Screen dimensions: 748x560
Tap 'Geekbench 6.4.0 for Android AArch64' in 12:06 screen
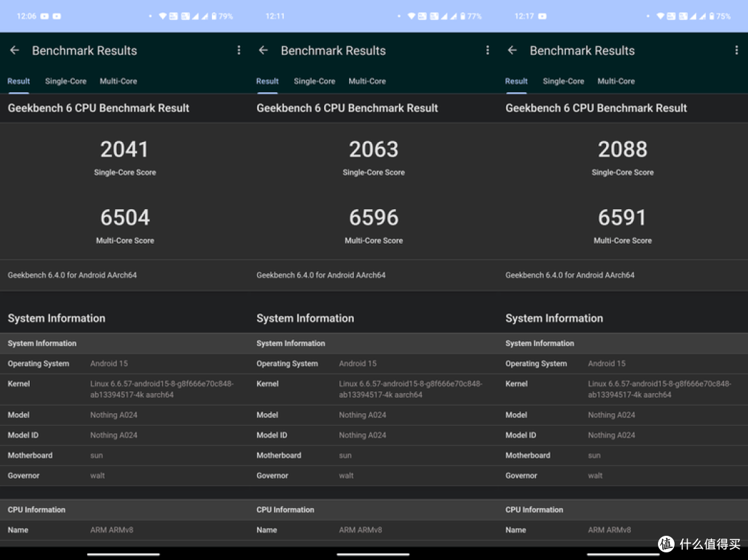tap(72, 275)
